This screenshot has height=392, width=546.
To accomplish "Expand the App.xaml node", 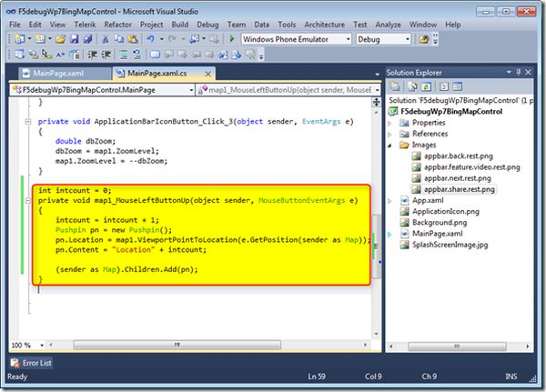I will [x=389, y=200].
